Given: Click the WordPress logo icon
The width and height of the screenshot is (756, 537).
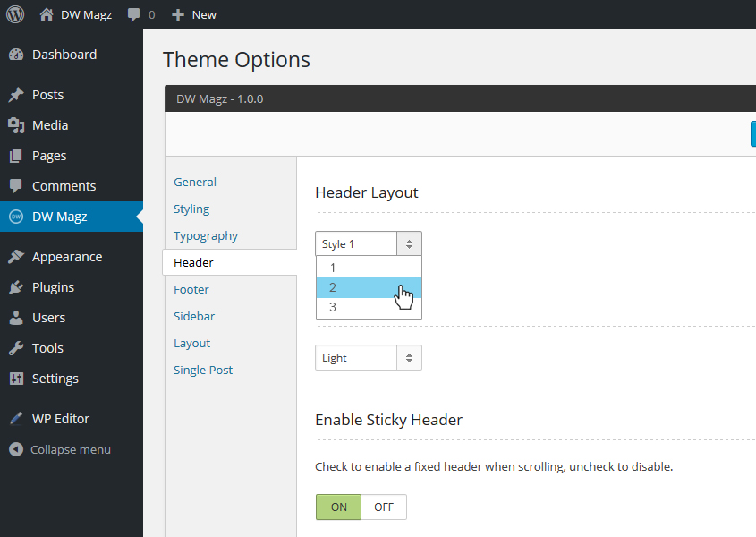Looking at the screenshot, I should pos(15,14).
